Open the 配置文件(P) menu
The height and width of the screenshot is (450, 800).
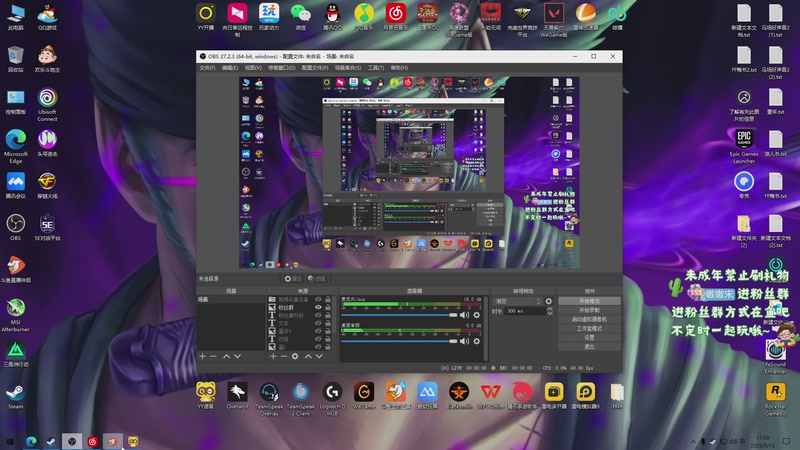click(315, 68)
